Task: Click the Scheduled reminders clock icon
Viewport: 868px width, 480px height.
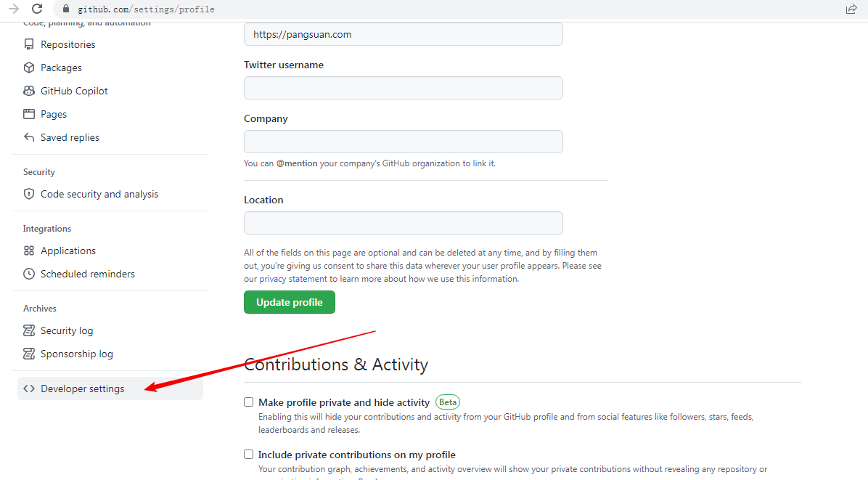Action: coord(29,274)
